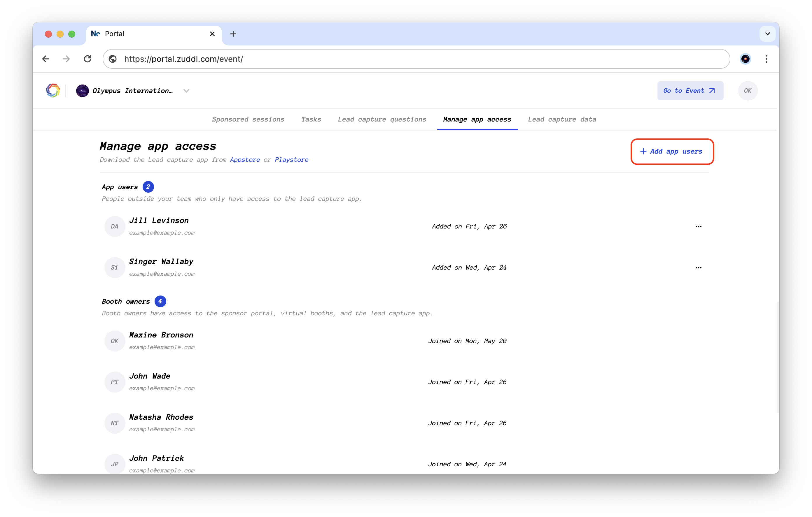Viewport: 812px width, 517px height.
Task: Open the Appstore download link
Action: [245, 160]
